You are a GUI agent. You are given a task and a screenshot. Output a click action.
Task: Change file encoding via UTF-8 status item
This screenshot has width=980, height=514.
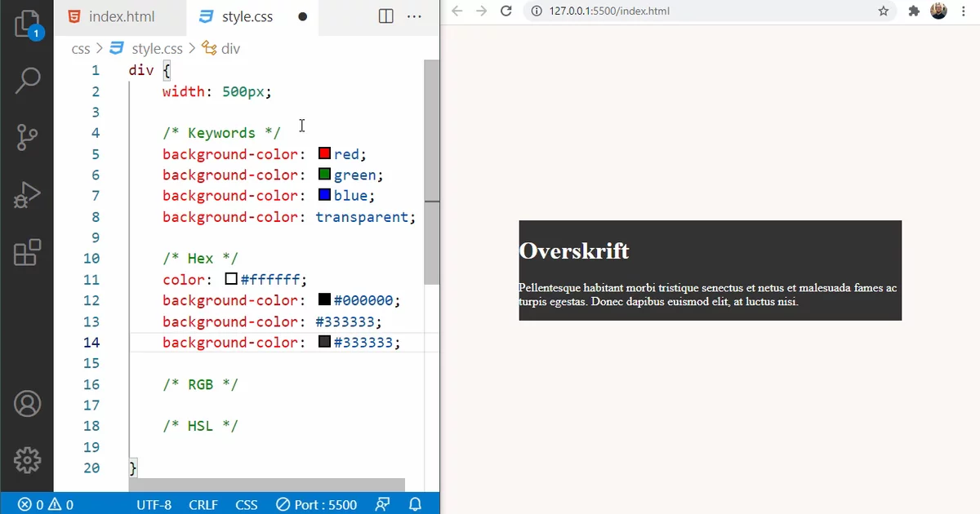coord(154,504)
